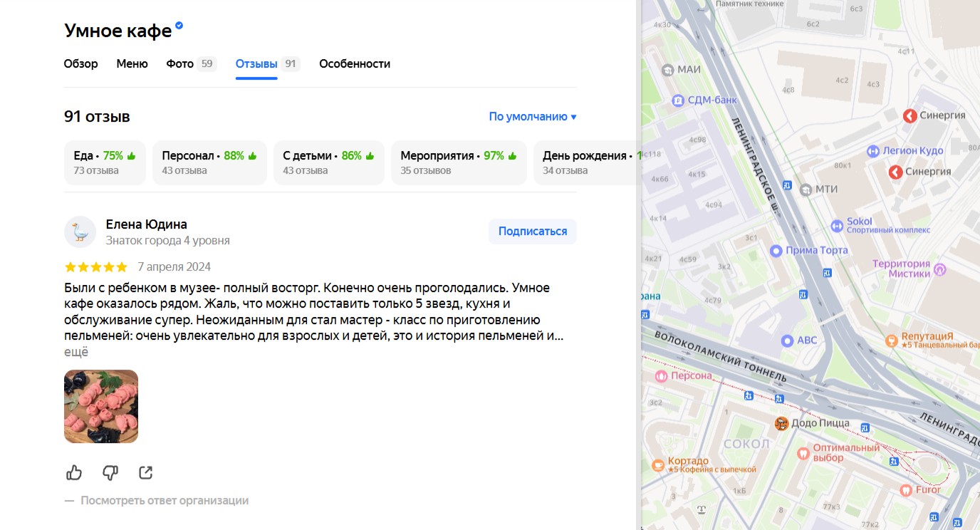980x530 pixels.
Task: Switch to the Фото tab
Action: coord(180,64)
